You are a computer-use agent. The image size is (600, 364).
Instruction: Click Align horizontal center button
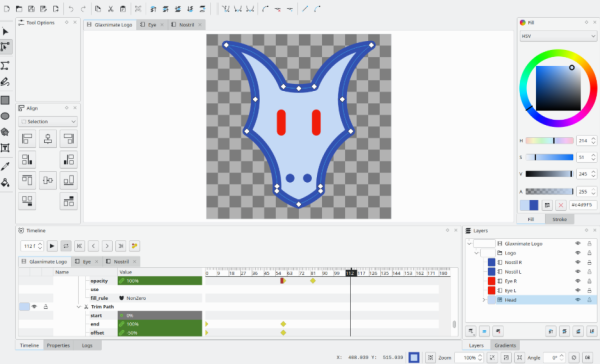coord(48,139)
